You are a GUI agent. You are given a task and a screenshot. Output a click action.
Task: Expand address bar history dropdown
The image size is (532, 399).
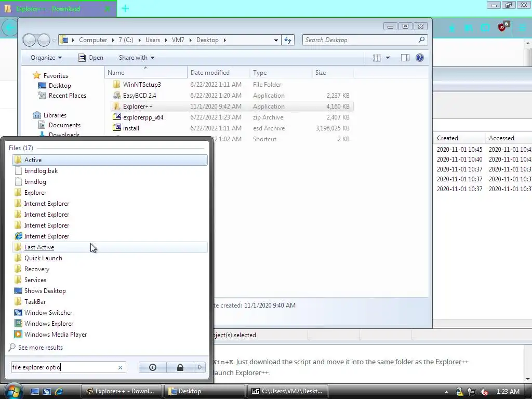click(x=276, y=40)
